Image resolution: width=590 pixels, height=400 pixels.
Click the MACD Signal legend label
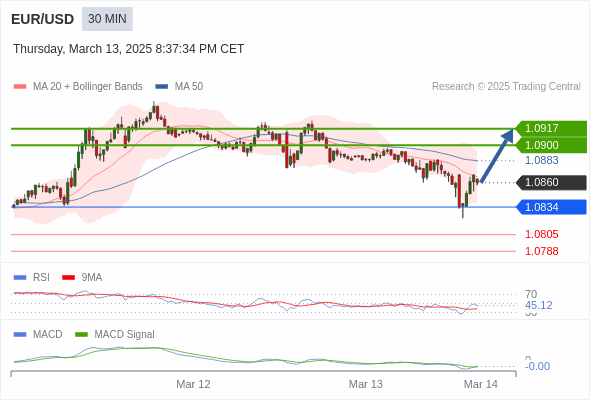125,335
